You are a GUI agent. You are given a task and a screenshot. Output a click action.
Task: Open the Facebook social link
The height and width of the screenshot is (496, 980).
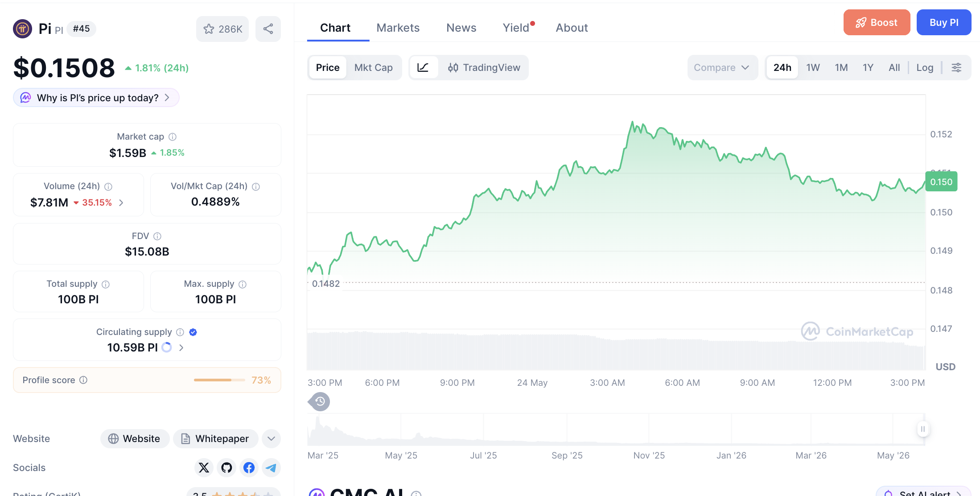(x=249, y=467)
